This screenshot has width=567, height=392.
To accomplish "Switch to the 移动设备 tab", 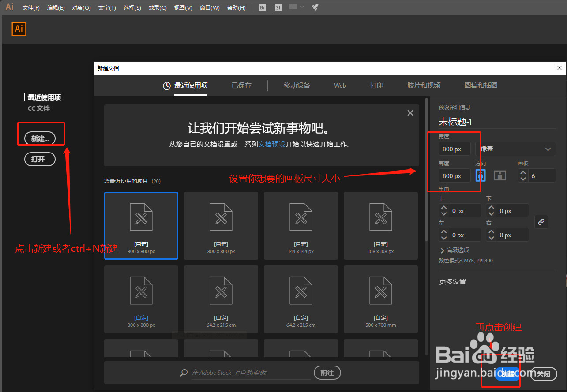I will [x=297, y=86].
